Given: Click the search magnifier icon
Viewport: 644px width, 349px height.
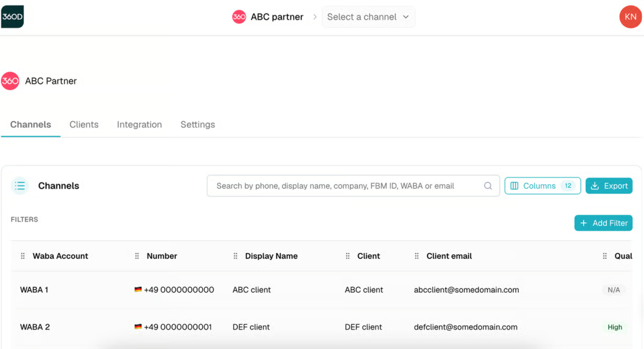Looking at the screenshot, I should (x=488, y=186).
